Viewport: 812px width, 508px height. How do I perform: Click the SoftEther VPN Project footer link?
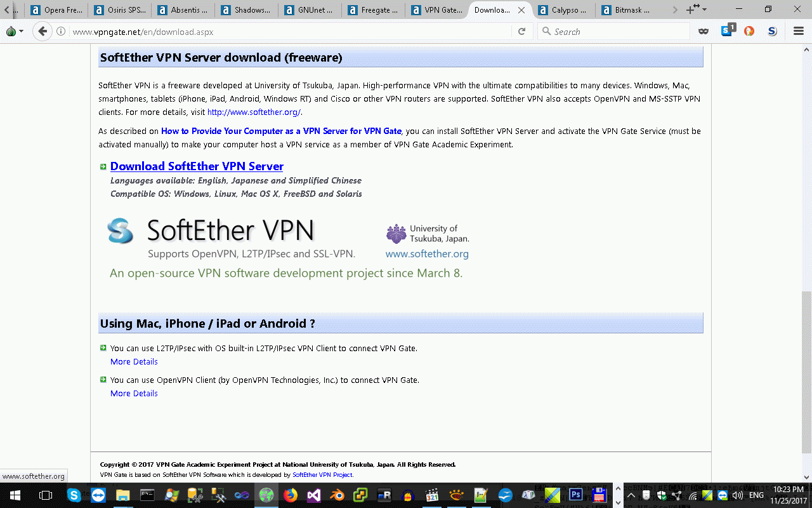[322, 475]
